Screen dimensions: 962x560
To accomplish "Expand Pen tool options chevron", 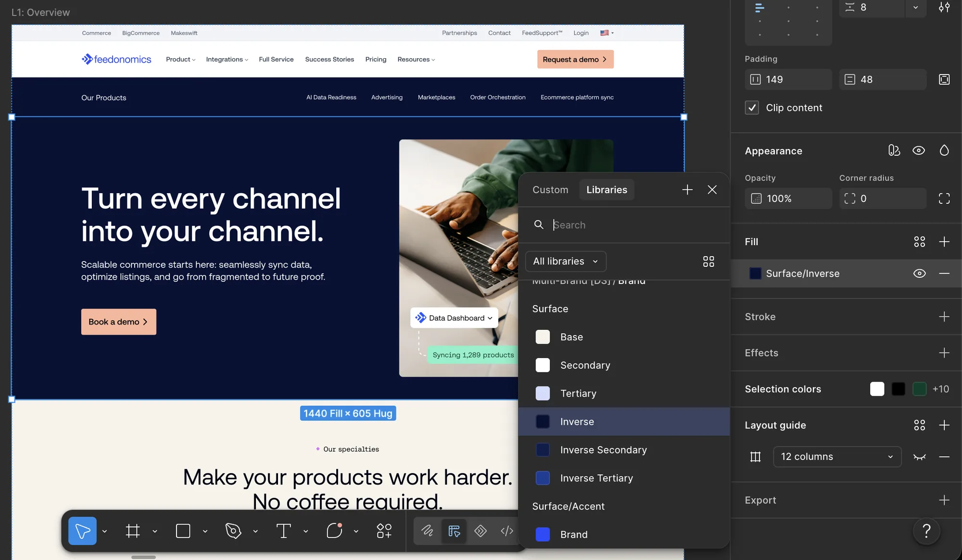I will (255, 531).
